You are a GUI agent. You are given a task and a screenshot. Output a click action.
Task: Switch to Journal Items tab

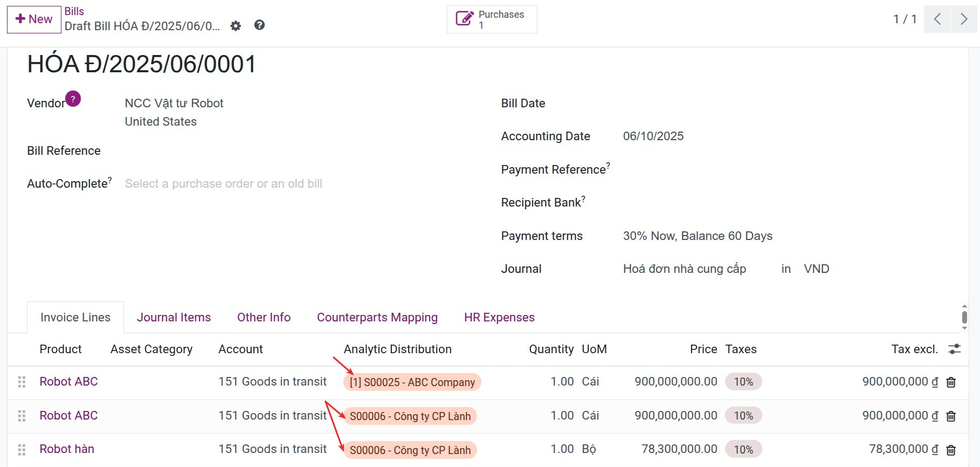(x=174, y=317)
